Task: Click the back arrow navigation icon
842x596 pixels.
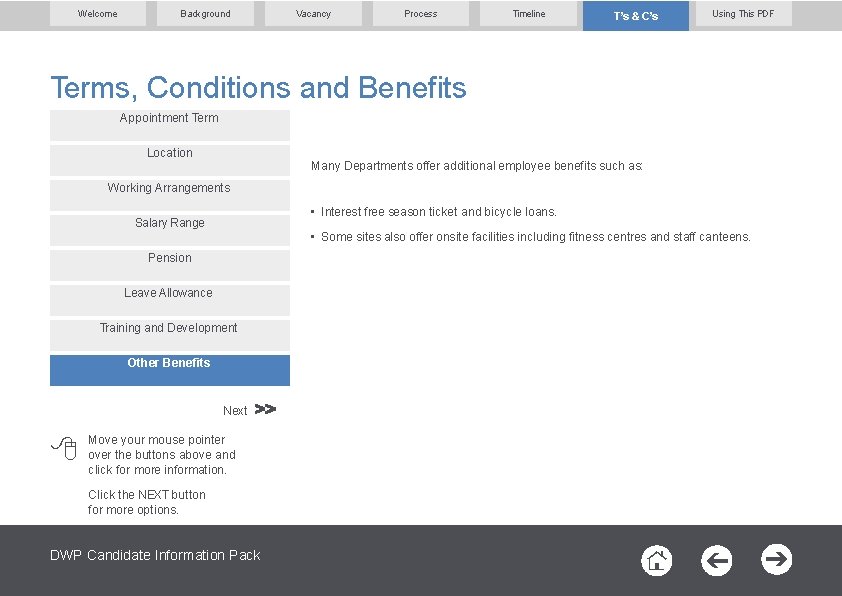Action: click(x=716, y=561)
